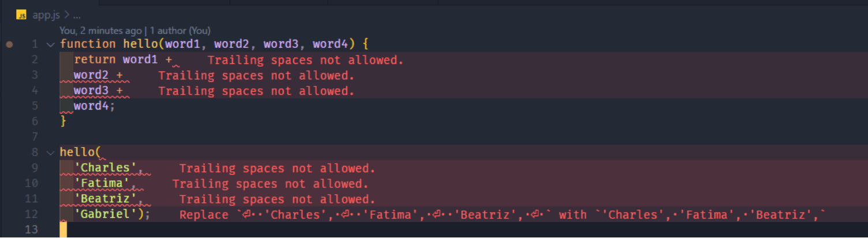Open the git blame CodeLens annotation
The image size is (868, 238).
click(x=100, y=31)
